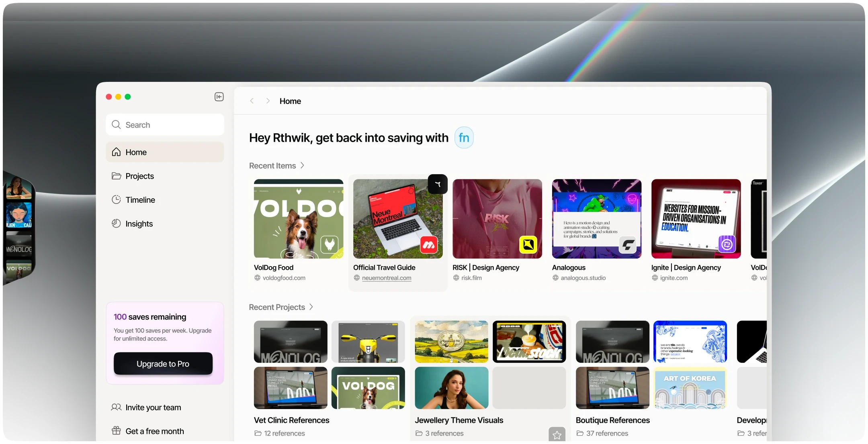
Task: Collapse the sidebar with the panel icon
Action: pyautogui.click(x=219, y=97)
